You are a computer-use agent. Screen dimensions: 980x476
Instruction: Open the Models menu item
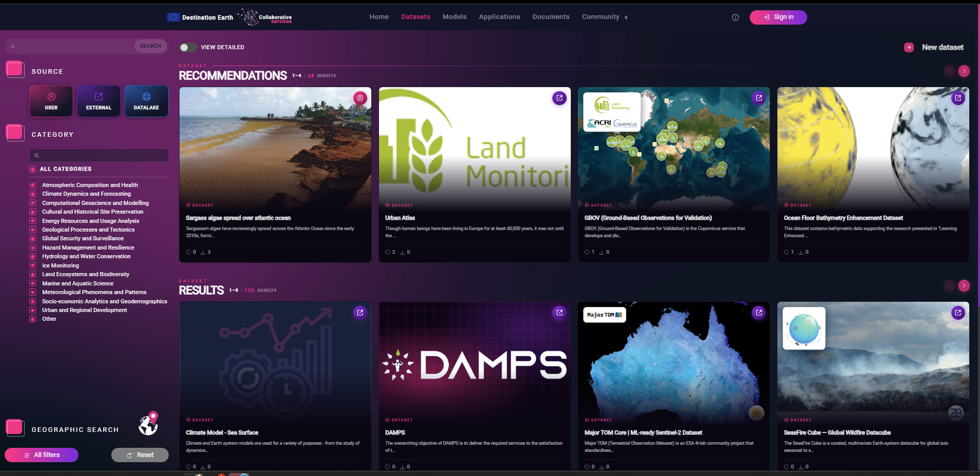pyautogui.click(x=454, y=17)
